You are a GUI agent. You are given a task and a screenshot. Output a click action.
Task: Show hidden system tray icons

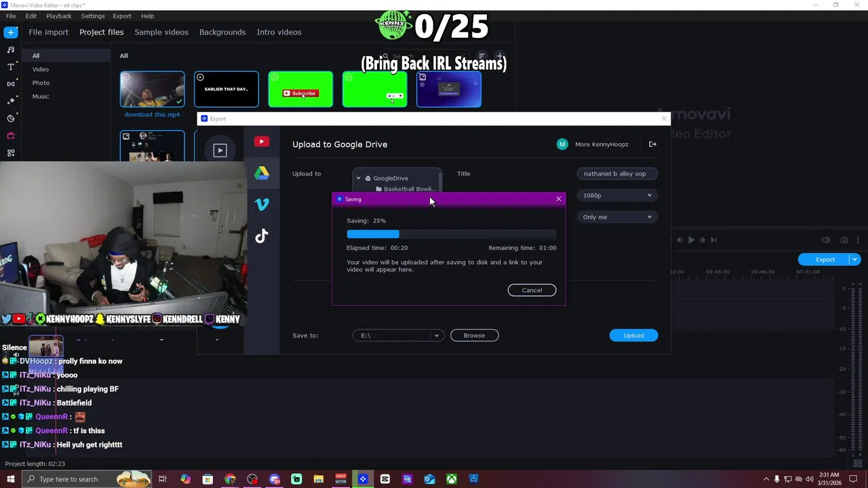point(766,479)
